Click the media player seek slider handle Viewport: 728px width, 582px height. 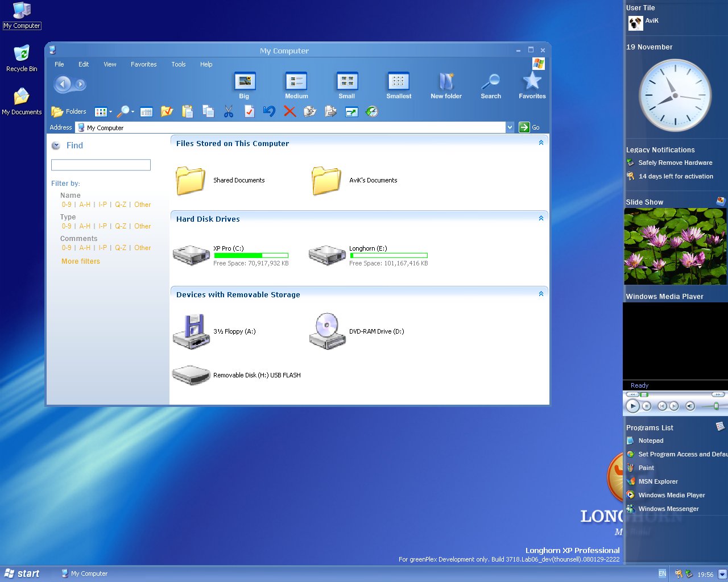(x=644, y=394)
